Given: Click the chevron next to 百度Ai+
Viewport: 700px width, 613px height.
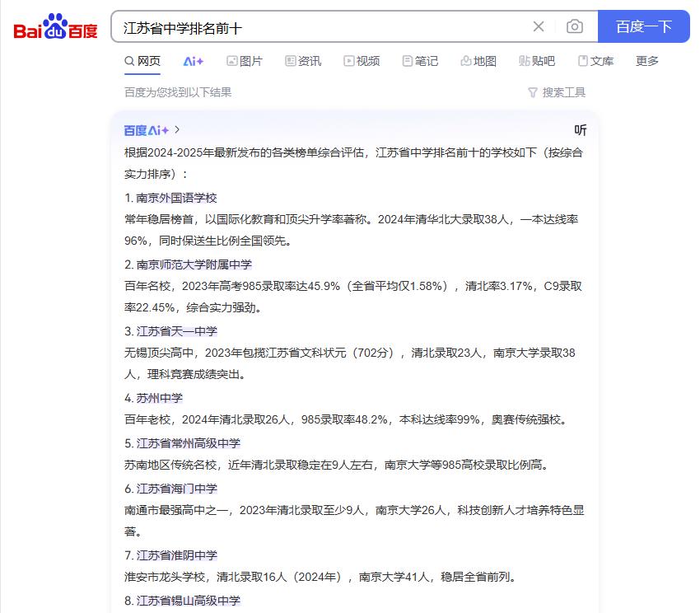Looking at the screenshot, I should click(177, 130).
